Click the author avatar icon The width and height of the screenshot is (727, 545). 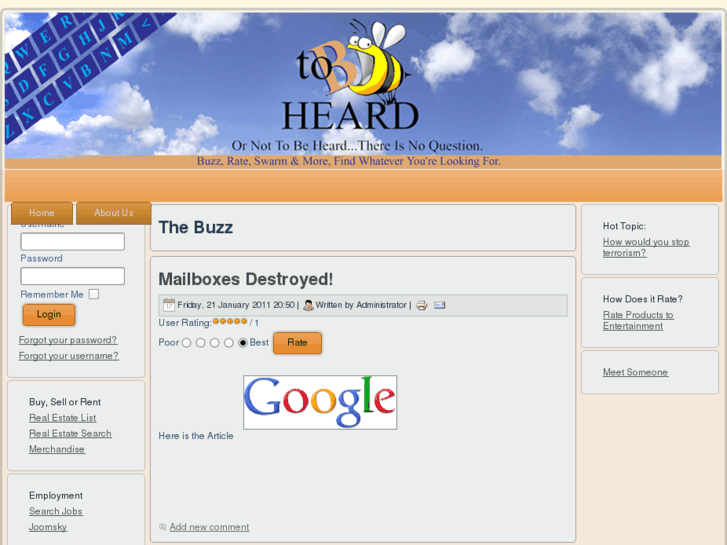click(x=308, y=305)
